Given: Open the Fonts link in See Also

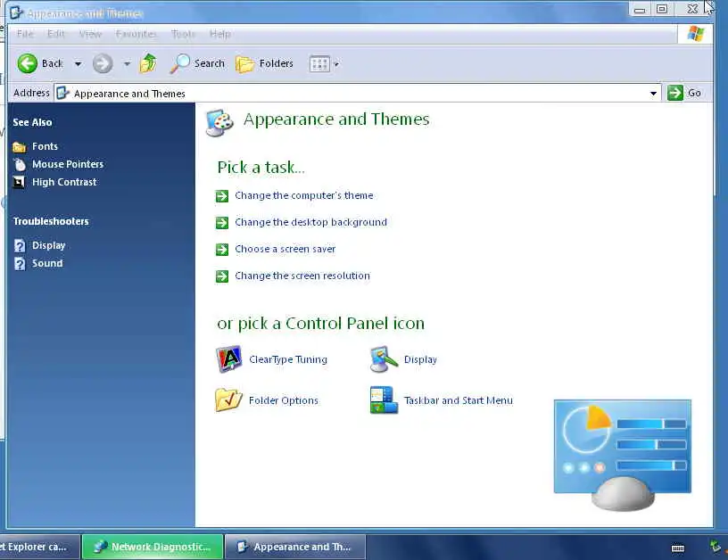Looking at the screenshot, I should [45, 146].
